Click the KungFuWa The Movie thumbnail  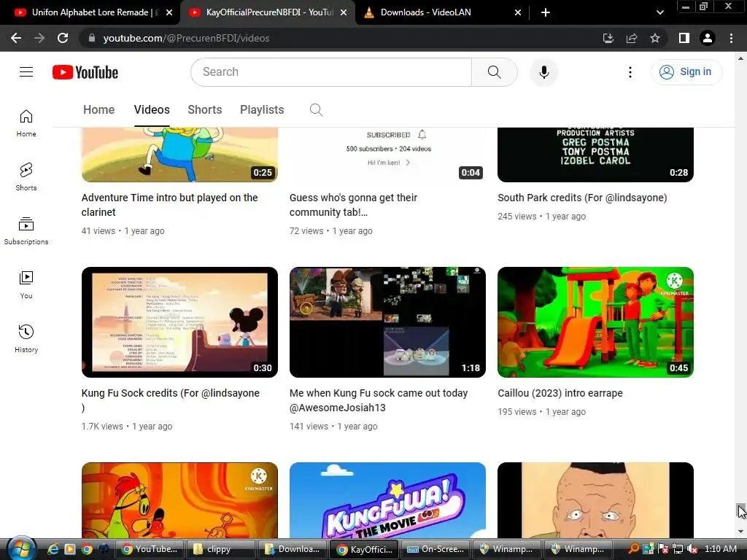pyautogui.click(x=387, y=500)
